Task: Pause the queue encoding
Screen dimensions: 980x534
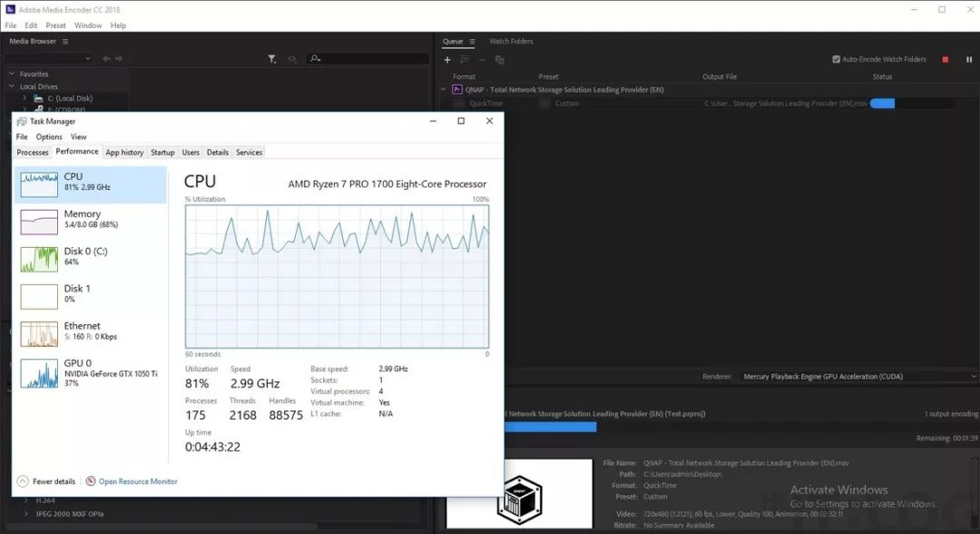Action: click(x=969, y=59)
